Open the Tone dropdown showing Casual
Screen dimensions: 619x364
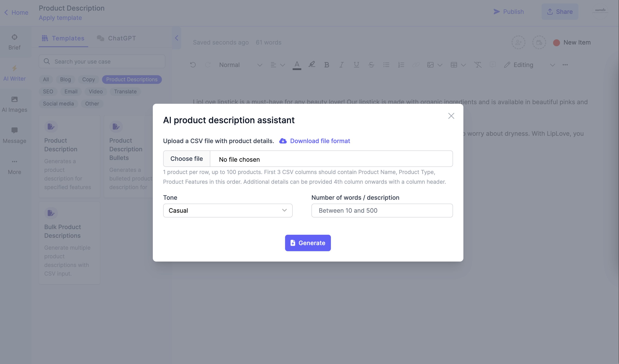227,210
